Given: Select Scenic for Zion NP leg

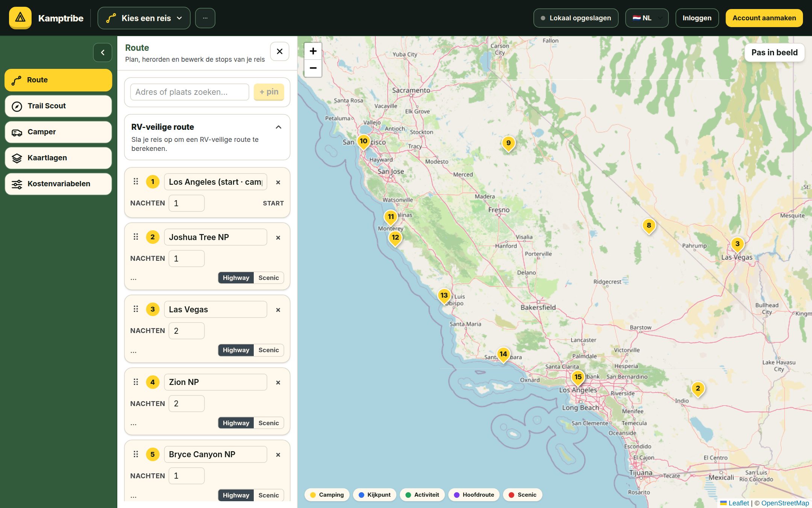Looking at the screenshot, I should coord(269,423).
